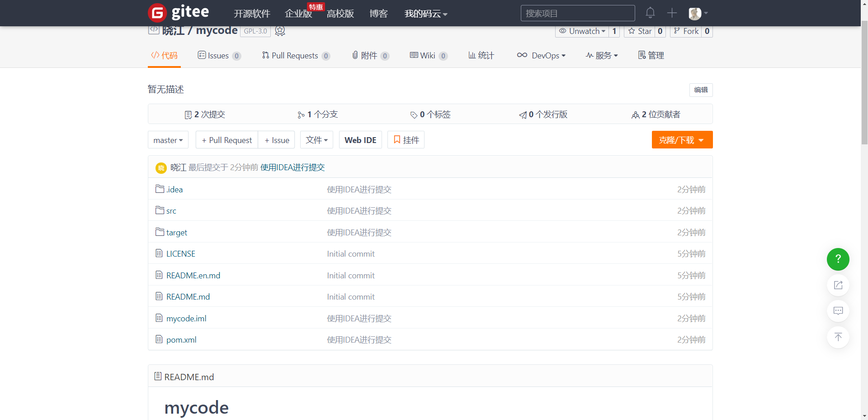
Task: Open the notifications bell
Action: 650,13
